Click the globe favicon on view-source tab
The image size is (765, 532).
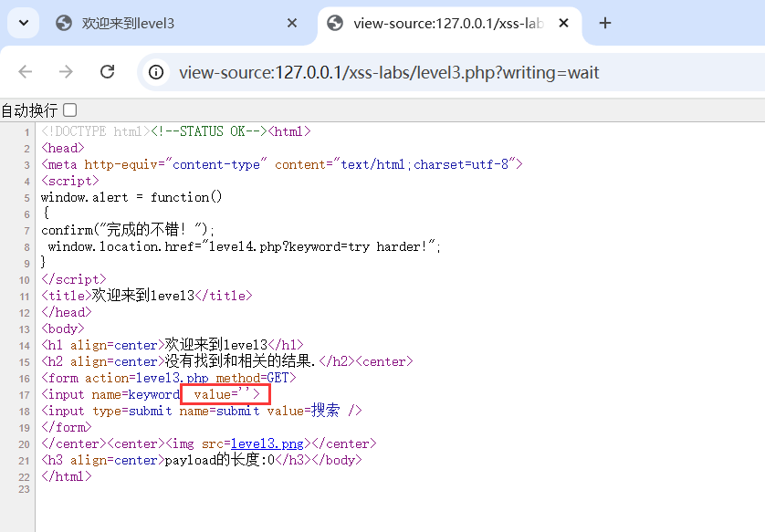335,23
